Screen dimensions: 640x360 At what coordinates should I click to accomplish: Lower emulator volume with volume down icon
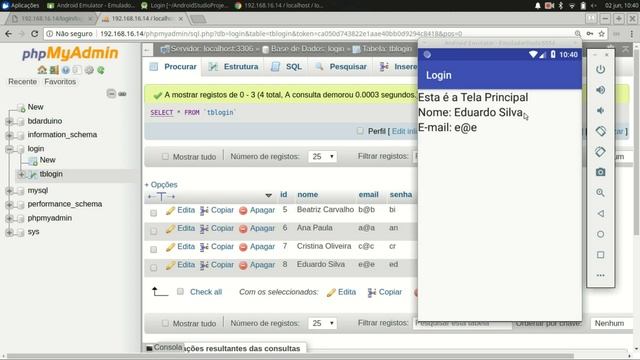click(x=600, y=110)
